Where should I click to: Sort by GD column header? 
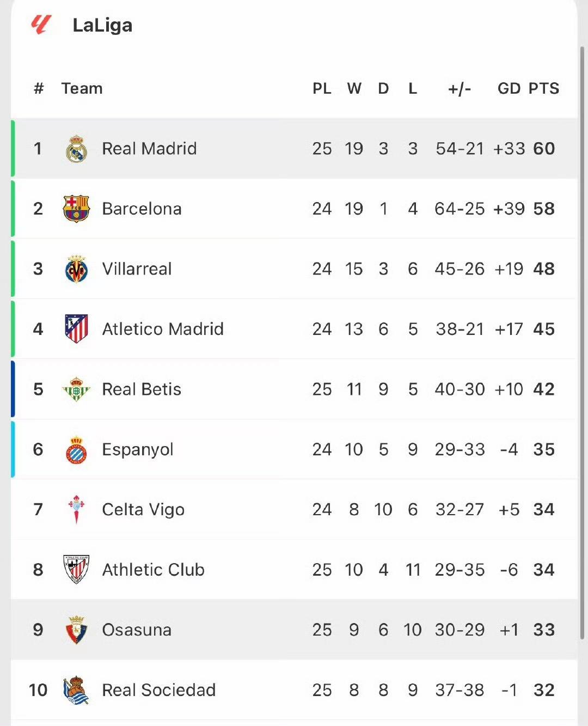(x=509, y=88)
